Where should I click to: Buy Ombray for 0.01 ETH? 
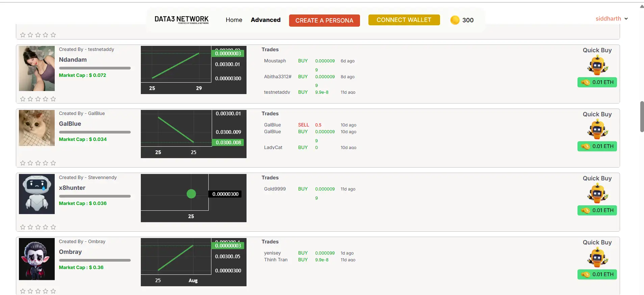pyautogui.click(x=597, y=274)
